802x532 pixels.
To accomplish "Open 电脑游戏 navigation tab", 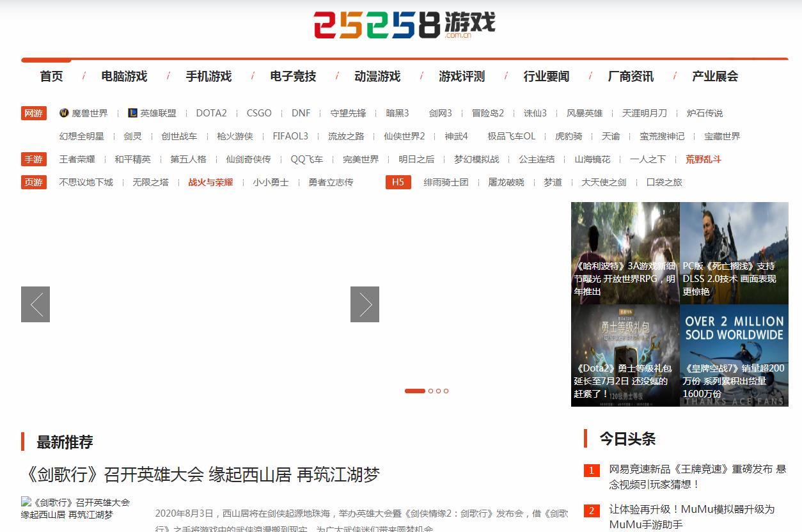I will pos(124,76).
